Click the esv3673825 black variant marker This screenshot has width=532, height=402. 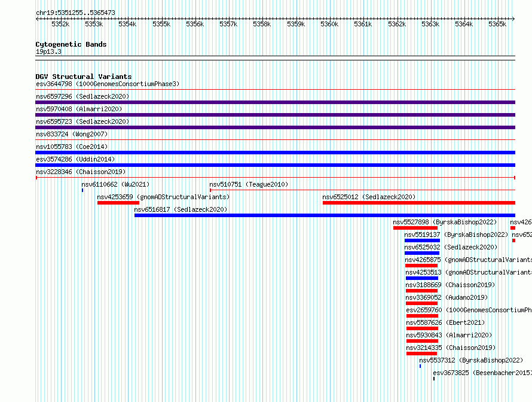434,379
